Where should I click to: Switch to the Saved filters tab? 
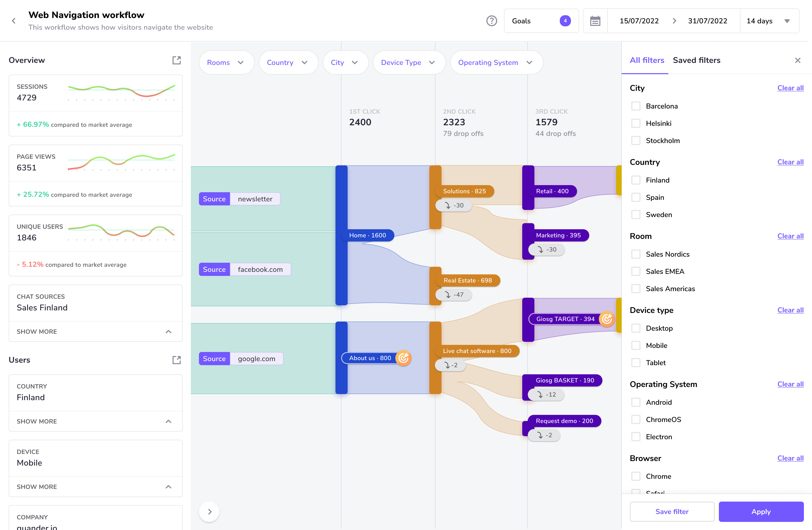[x=696, y=60]
